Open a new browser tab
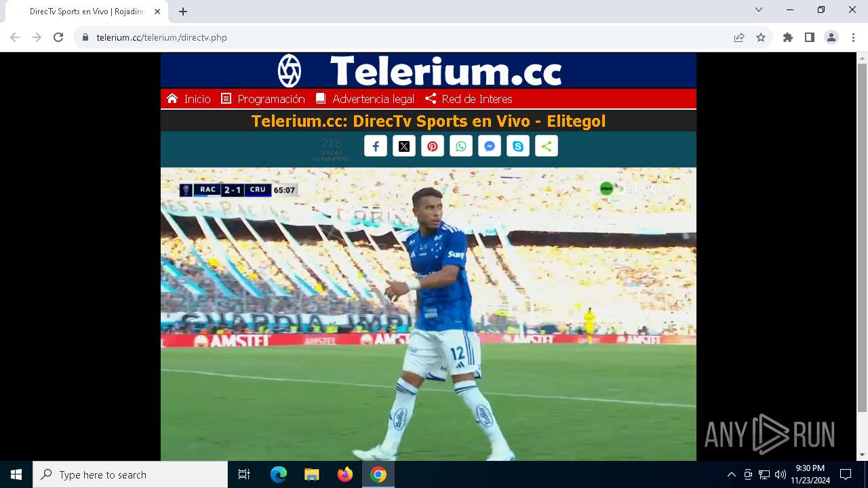 click(x=183, y=12)
